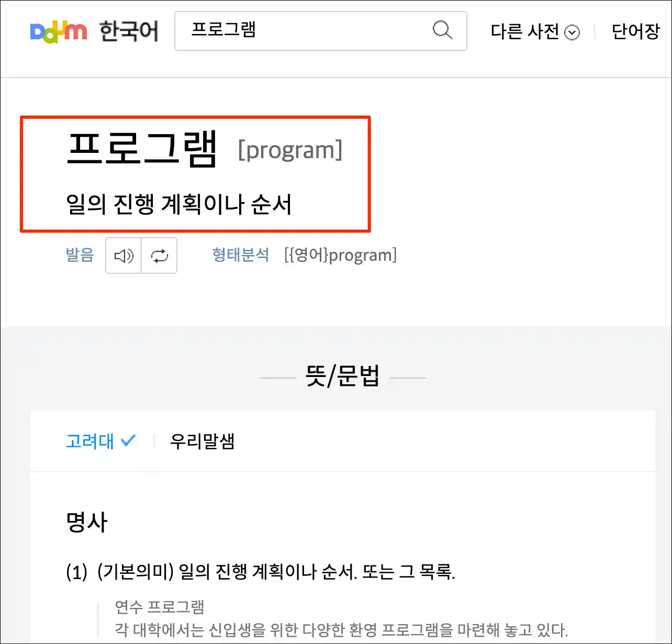The width and height of the screenshot is (672, 644).
Task: Click the 뜻/문법 section heading
Action: [343, 376]
